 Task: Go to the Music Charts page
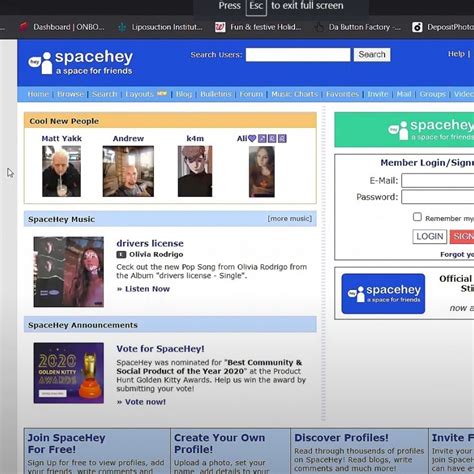[x=294, y=94]
